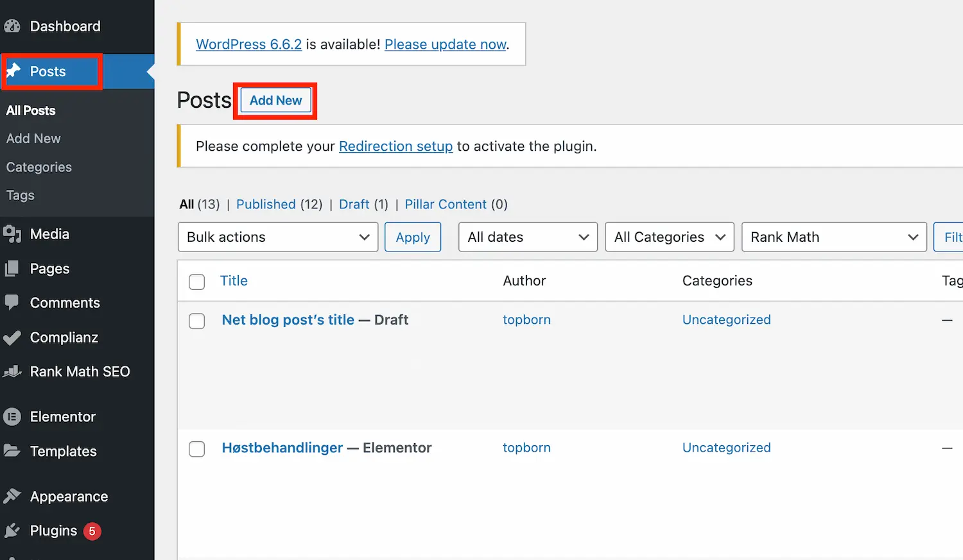Click the Filter button after Rank Math
The image size is (963, 560).
(x=949, y=237)
